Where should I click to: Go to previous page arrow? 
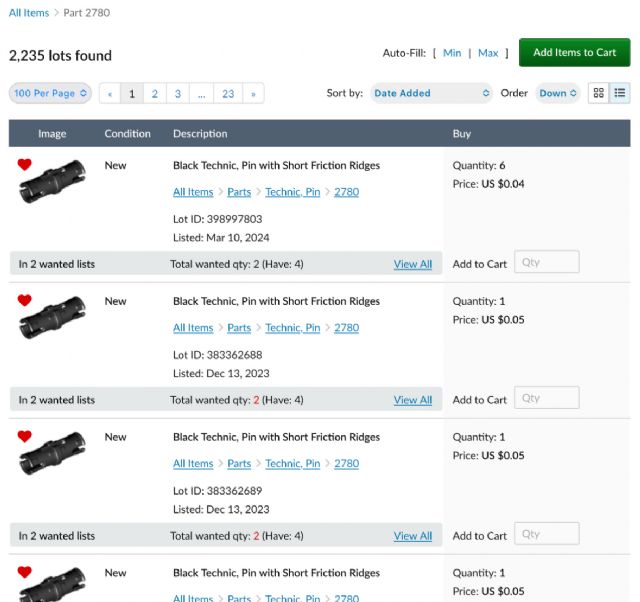tap(110, 94)
